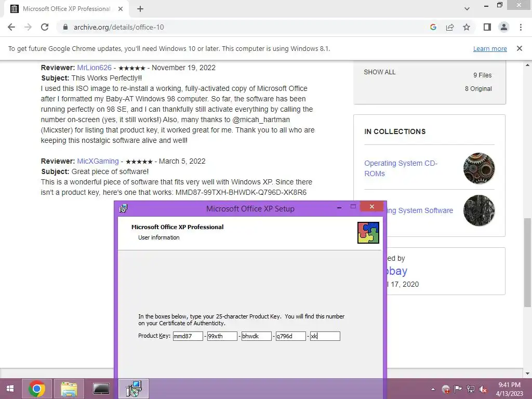Focus second product key box 99xth
Image resolution: width=532 pixels, height=399 pixels.
pos(222,336)
